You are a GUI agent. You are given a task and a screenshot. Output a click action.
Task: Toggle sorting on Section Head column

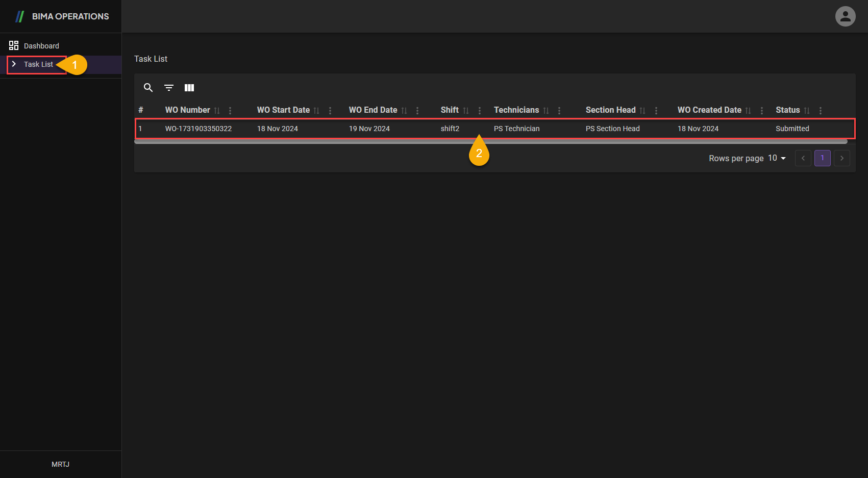[642, 111]
